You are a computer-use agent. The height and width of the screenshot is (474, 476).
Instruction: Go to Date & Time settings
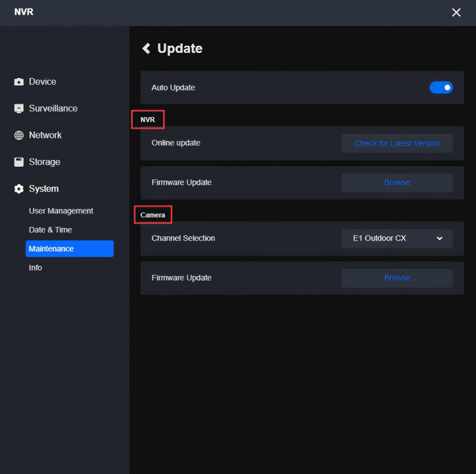51,230
